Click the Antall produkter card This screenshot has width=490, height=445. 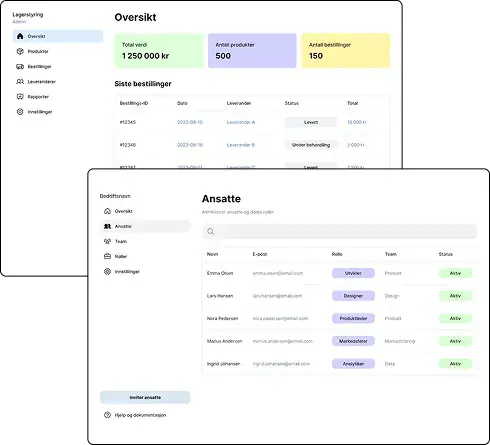pos(252,50)
